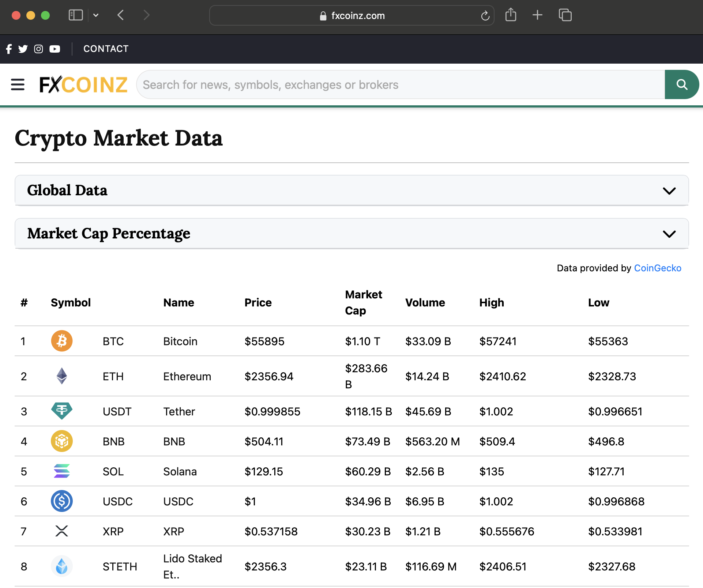This screenshot has width=703, height=588.
Task: Open the Twitter social icon
Action: point(23,49)
